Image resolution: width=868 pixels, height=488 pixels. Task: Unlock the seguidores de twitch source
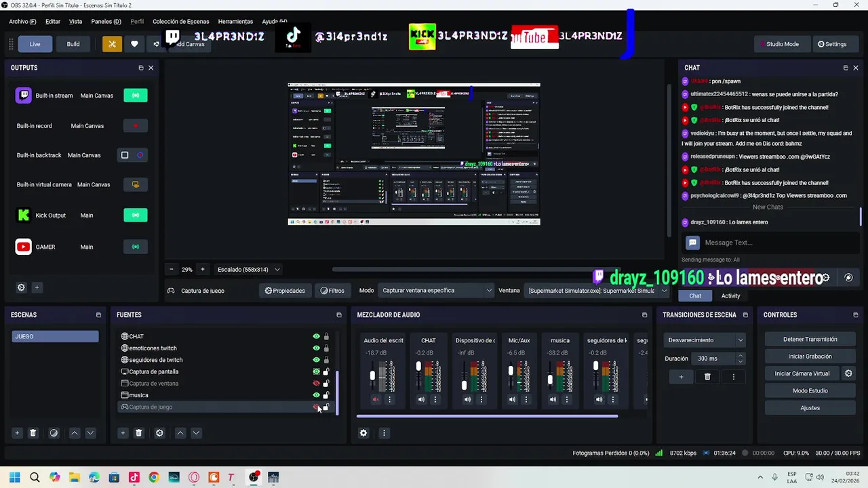point(326,360)
